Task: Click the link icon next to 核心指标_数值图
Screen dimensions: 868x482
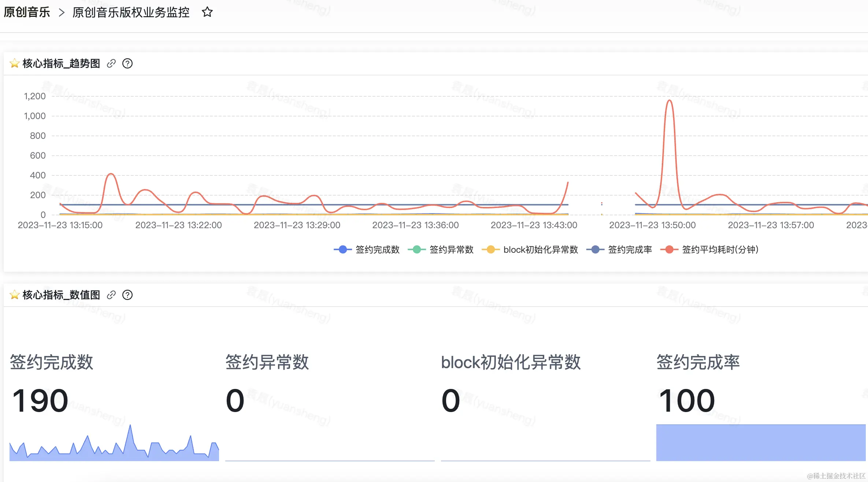Action: [x=111, y=295]
